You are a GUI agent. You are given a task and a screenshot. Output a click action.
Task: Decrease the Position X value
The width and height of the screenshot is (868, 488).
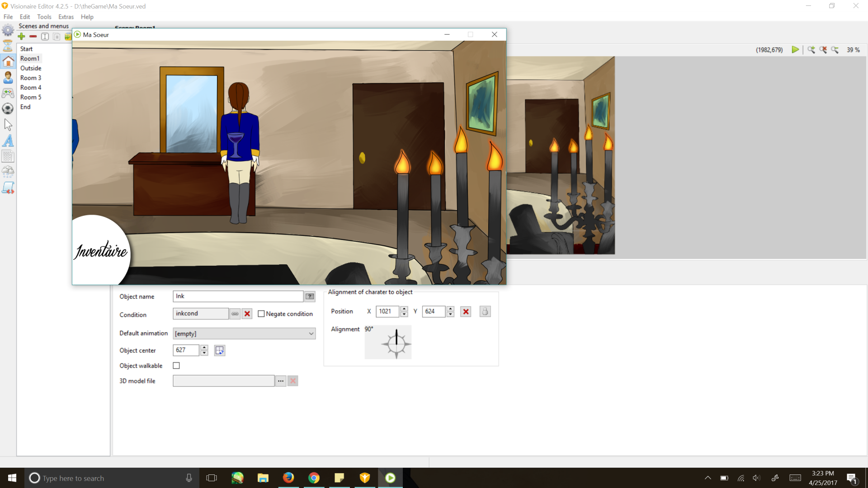pos(404,314)
